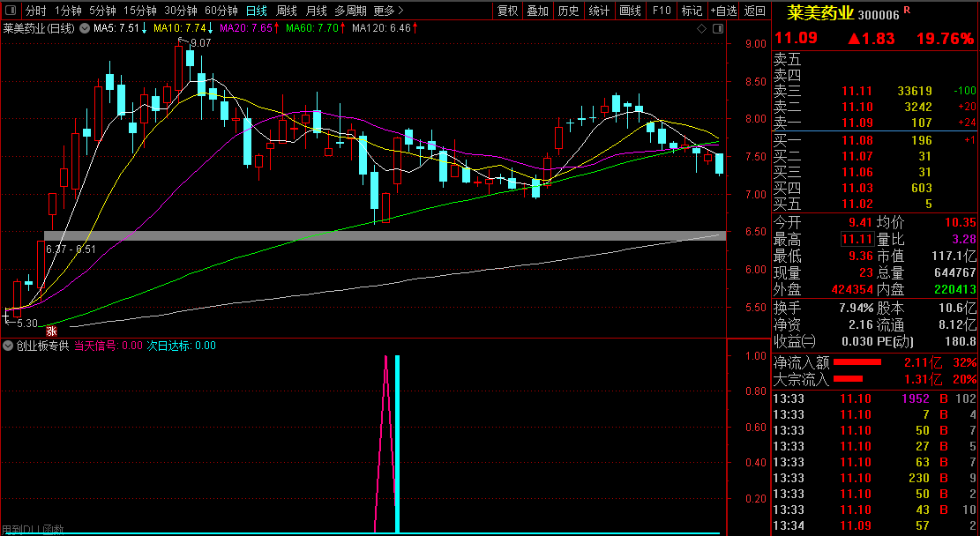
Task: Open the 画线 drawing tools
Action: [630, 11]
